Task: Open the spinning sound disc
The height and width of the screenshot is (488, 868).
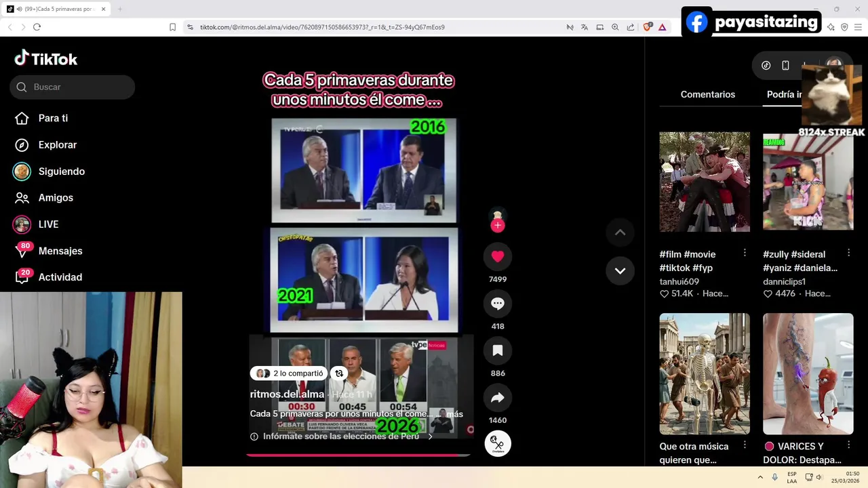Action: 498,443
